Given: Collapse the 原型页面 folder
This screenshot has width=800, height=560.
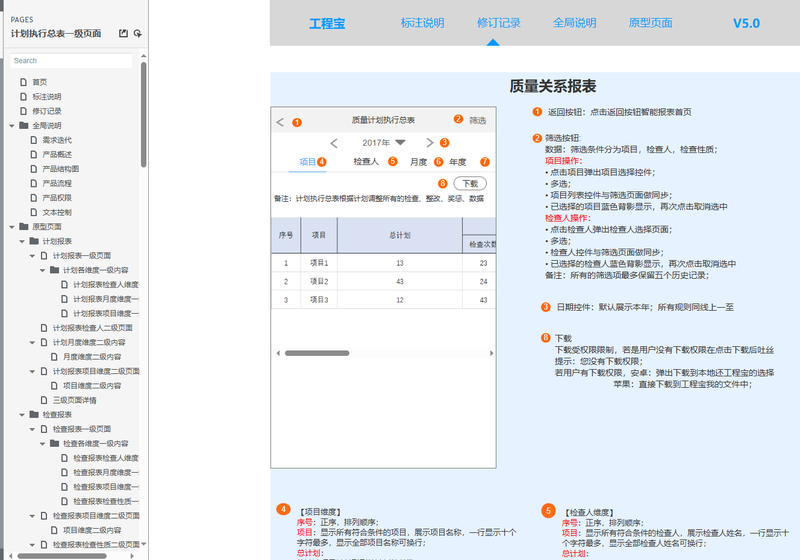Looking at the screenshot, I should tap(12, 226).
